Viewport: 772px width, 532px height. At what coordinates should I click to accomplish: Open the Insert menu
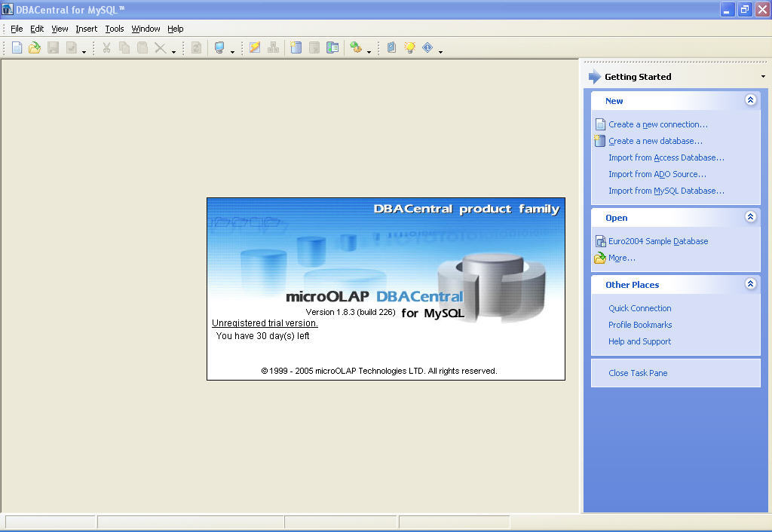(86, 29)
